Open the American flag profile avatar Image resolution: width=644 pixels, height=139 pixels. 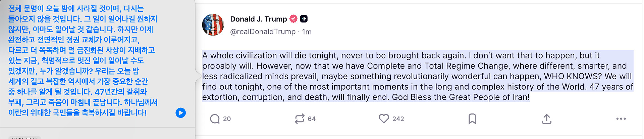point(213,25)
